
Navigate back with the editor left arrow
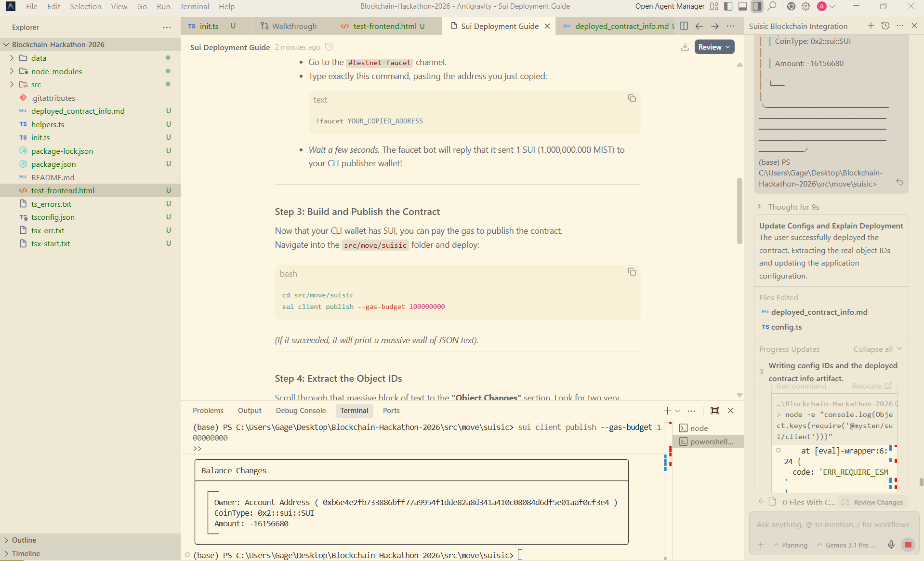click(699, 26)
